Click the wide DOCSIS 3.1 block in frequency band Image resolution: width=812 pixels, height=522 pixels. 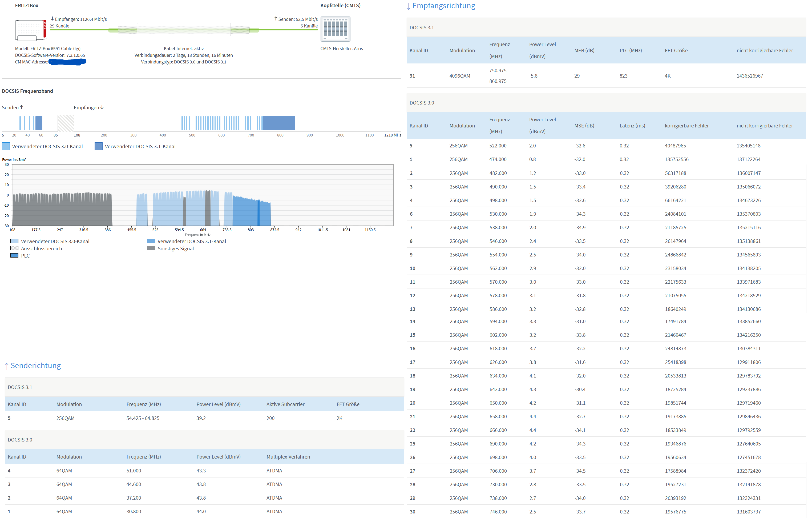click(279, 123)
